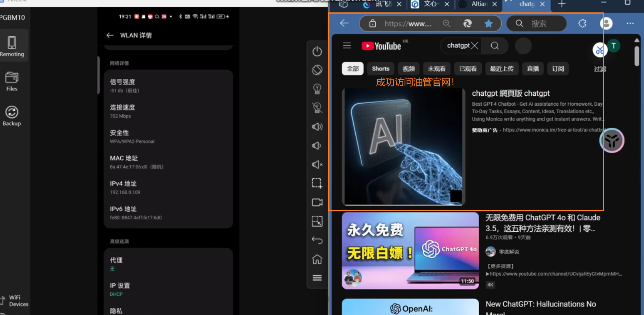Open browser extensions puzzle icon
644x315 pixels.
tap(582, 23)
